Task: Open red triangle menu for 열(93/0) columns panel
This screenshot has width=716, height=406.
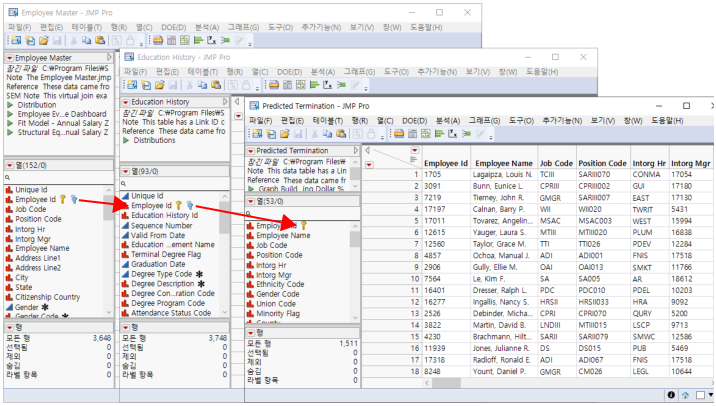Action: pos(126,172)
